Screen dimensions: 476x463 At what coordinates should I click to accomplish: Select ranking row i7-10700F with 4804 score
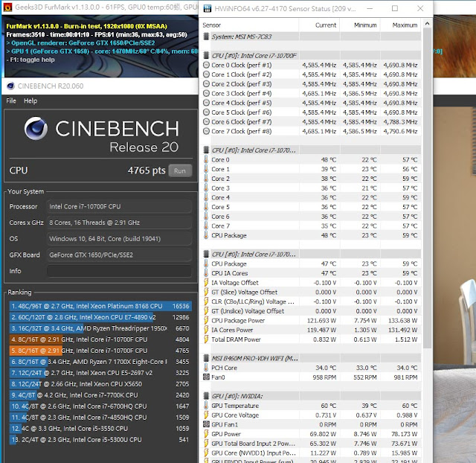coord(100,339)
